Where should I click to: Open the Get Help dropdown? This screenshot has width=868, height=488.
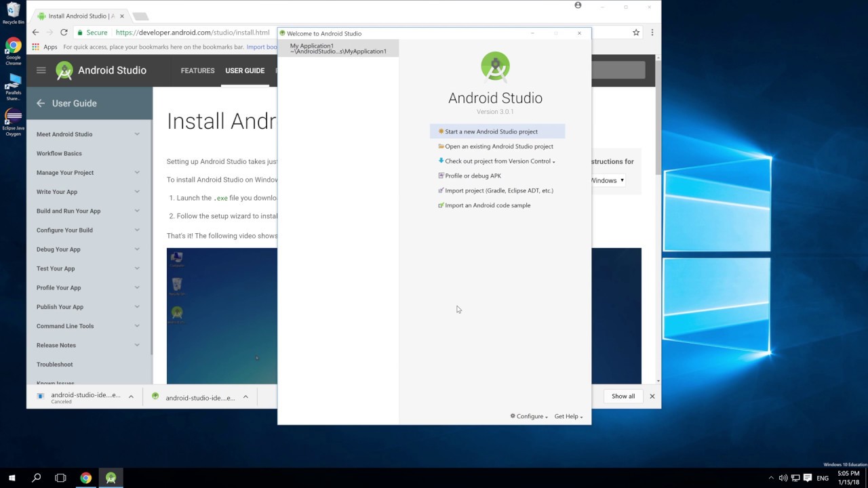pos(568,416)
